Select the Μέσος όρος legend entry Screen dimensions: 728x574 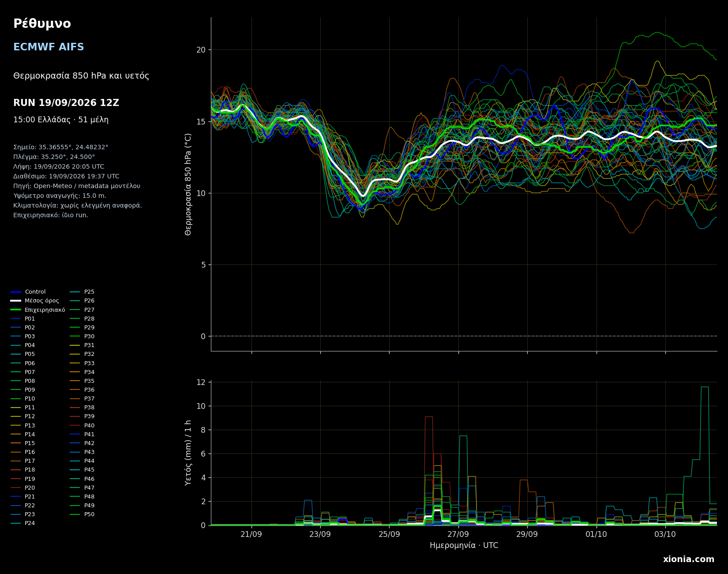coord(35,301)
